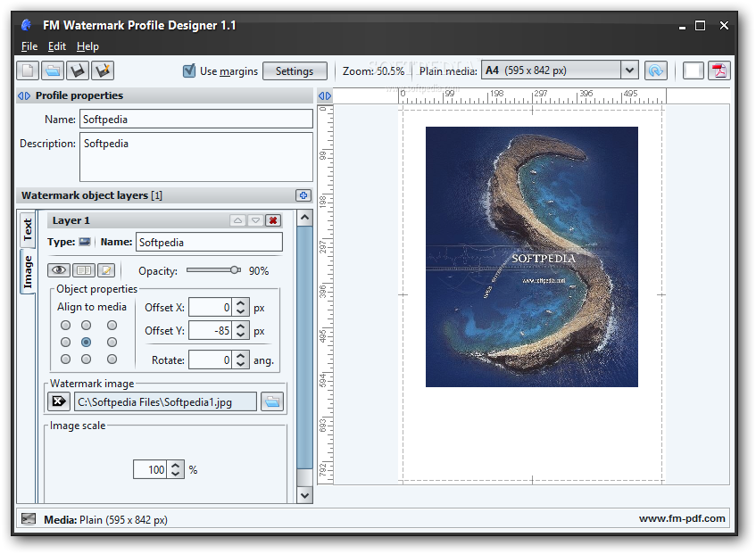This screenshot has width=756, height=554.
Task: Select bottom-center alignment radio button
Action: click(87, 359)
